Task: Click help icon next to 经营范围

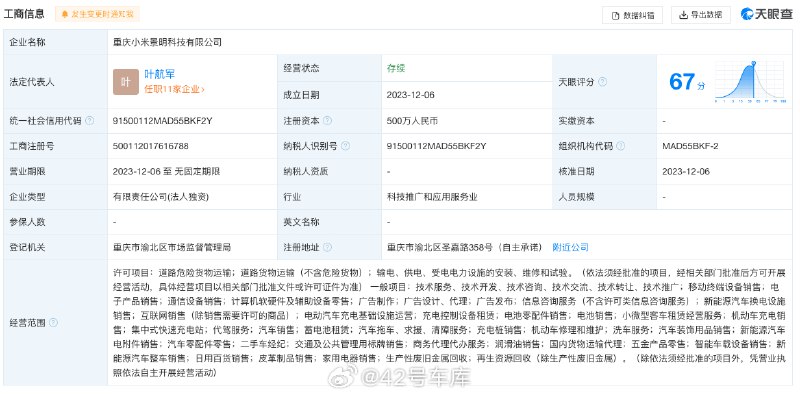Action: pyautogui.click(x=53, y=323)
